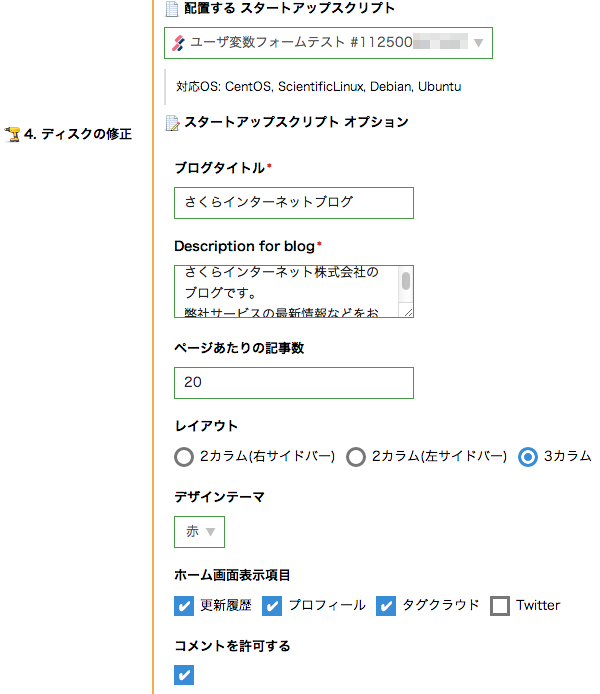The image size is (600, 694).
Task: Uncheck the プロフィール checkbox
Action: coord(272,606)
